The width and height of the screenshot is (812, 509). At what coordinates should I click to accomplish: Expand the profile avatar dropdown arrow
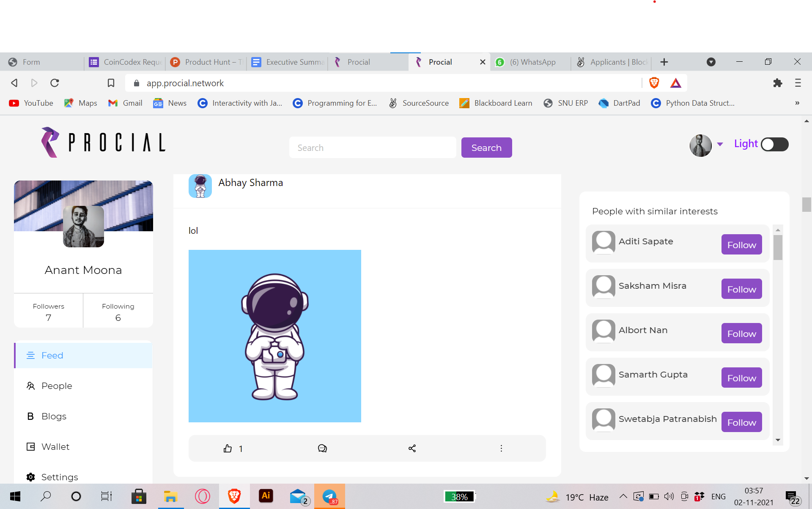[720, 144]
